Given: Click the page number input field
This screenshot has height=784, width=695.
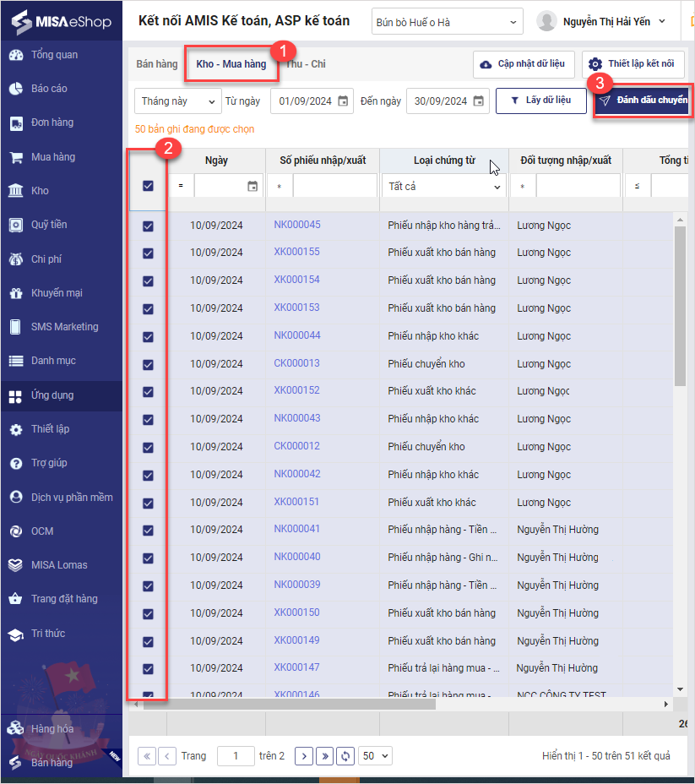Looking at the screenshot, I should (x=236, y=756).
